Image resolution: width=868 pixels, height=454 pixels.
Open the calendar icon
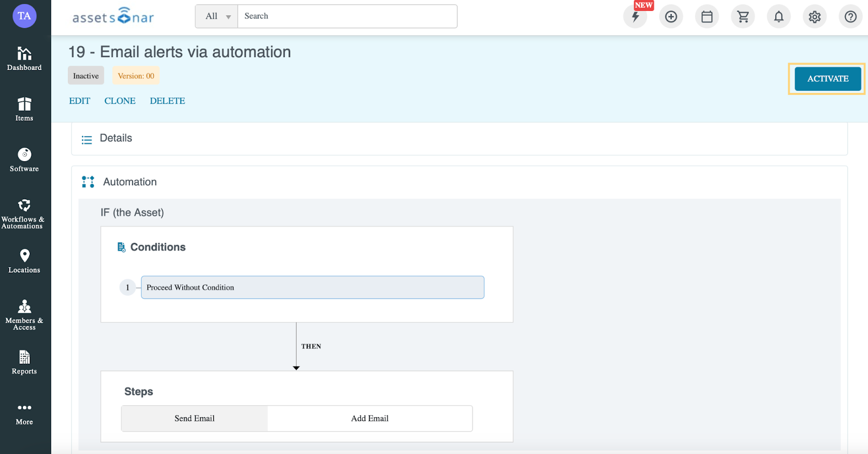[707, 16]
